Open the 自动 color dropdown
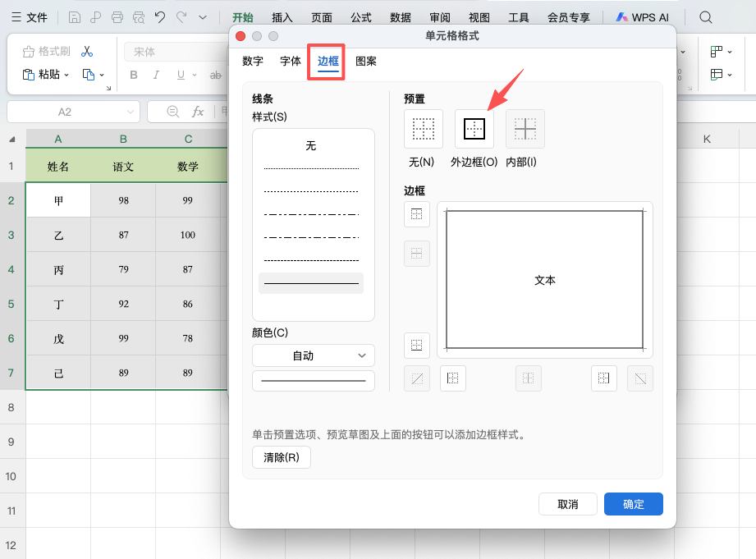Image resolution: width=756 pixels, height=559 pixels. [x=314, y=355]
